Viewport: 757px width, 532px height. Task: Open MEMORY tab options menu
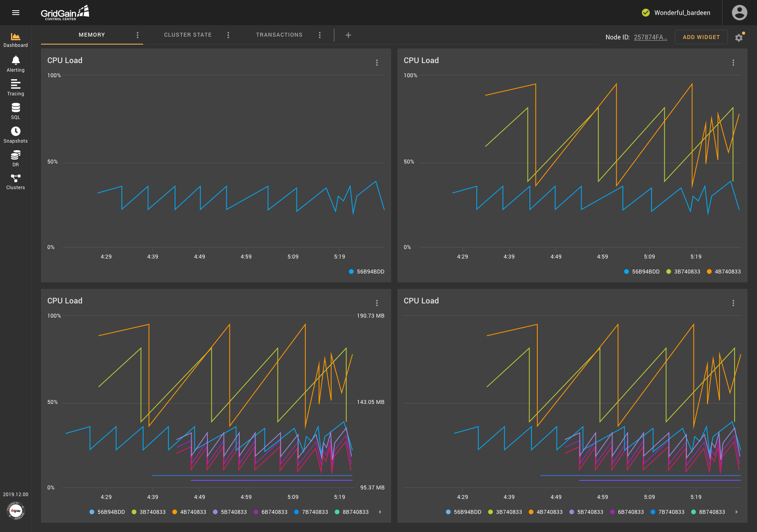click(x=138, y=35)
